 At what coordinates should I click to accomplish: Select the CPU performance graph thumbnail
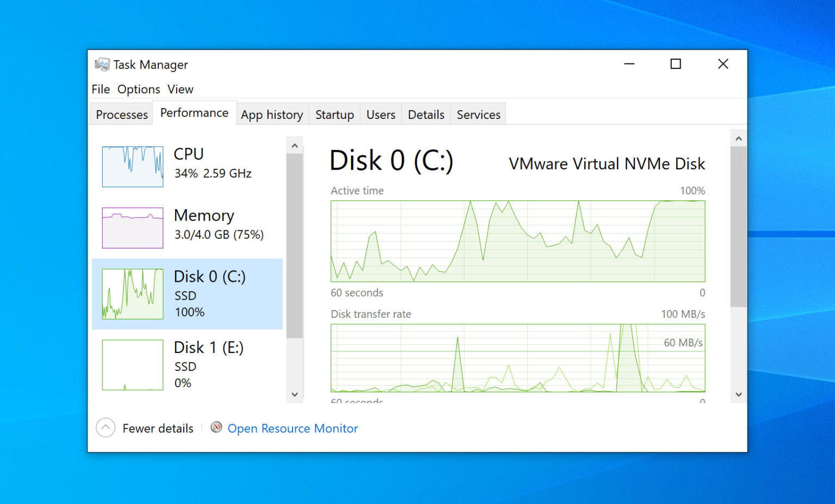click(132, 166)
